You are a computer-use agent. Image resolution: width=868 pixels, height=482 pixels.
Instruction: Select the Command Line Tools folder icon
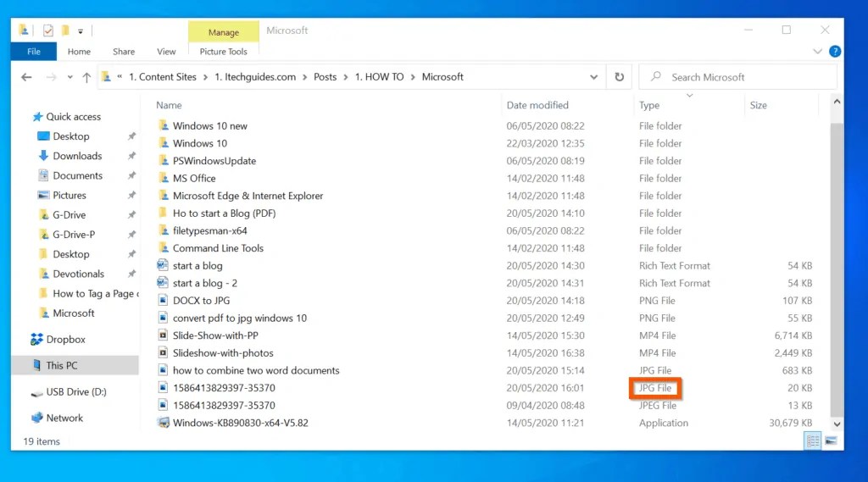[163, 248]
